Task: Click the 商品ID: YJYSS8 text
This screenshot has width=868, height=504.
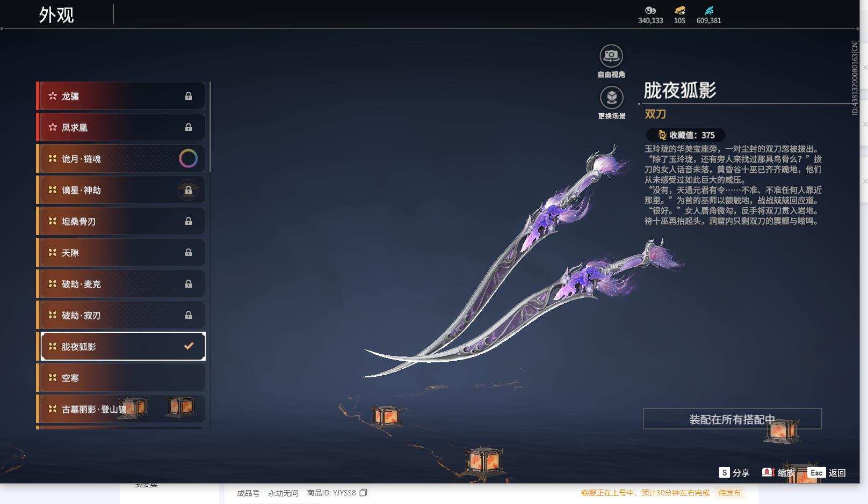Action: (x=331, y=493)
